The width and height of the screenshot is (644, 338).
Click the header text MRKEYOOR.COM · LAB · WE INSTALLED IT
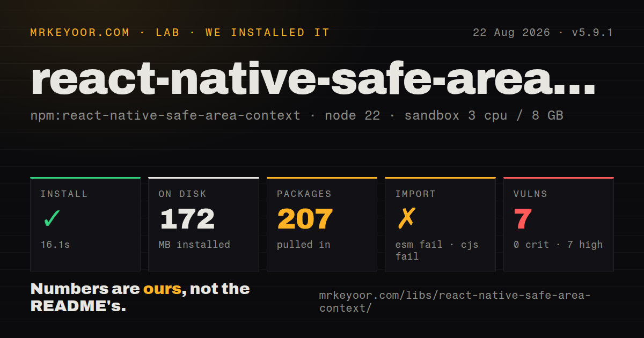[180, 32]
